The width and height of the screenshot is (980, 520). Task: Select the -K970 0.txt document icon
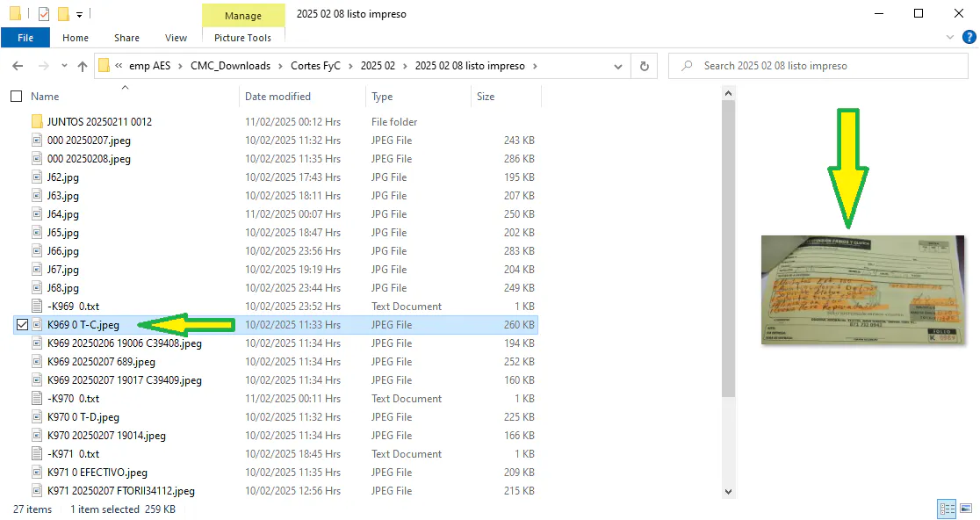pos(37,398)
